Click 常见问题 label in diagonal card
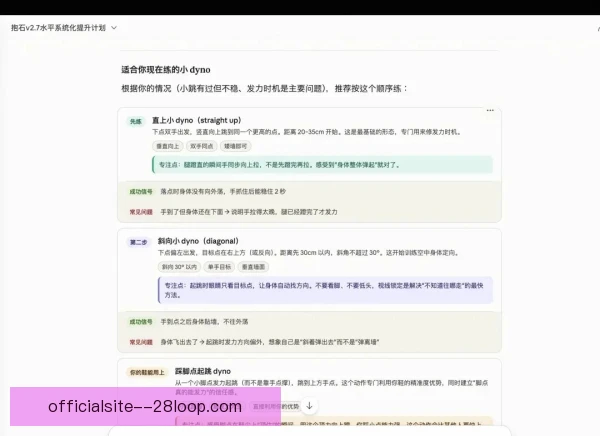The width and height of the screenshot is (600, 436). pyautogui.click(x=141, y=342)
